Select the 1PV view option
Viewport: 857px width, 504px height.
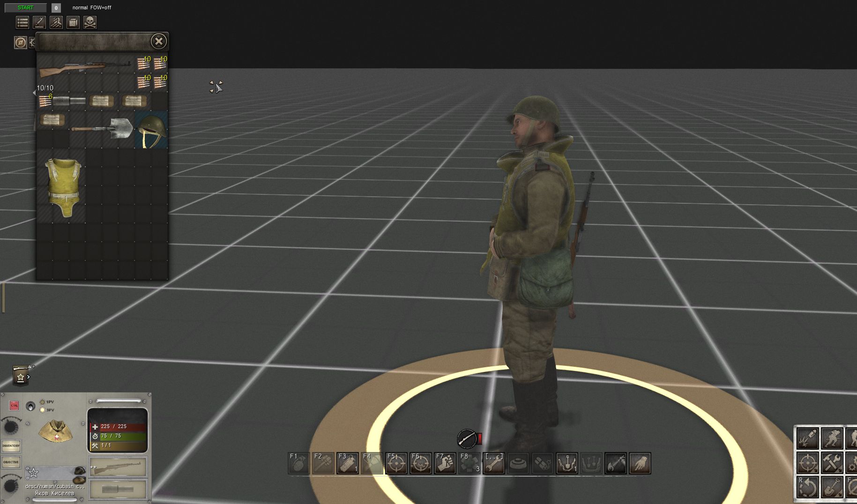point(47,402)
